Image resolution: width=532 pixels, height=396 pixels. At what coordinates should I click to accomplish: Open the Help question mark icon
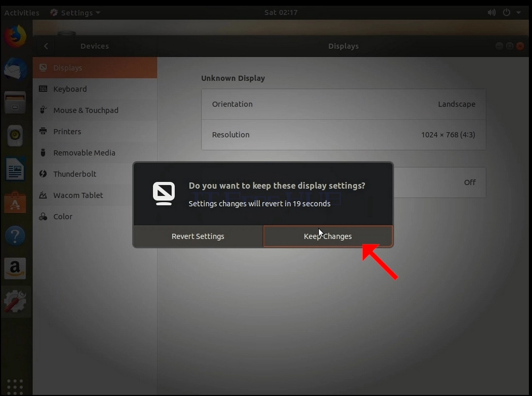pos(16,236)
